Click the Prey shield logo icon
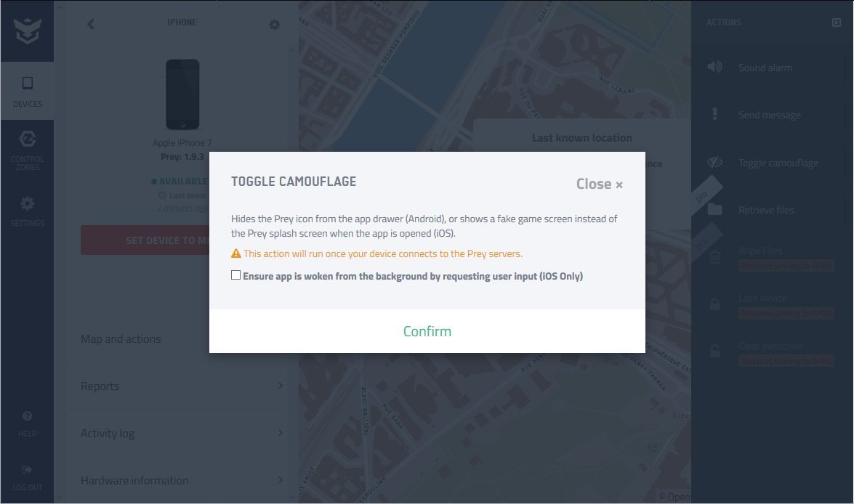The width and height of the screenshot is (854, 504). [27, 31]
